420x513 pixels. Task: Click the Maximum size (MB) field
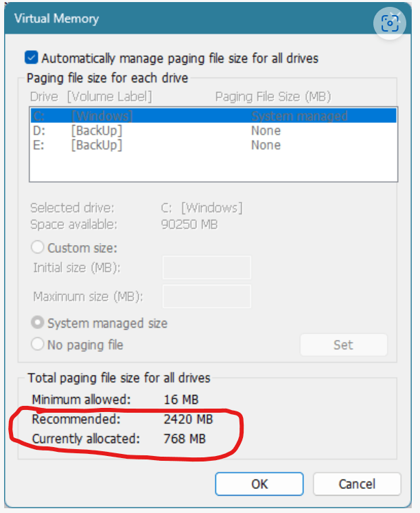click(x=207, y=297)
